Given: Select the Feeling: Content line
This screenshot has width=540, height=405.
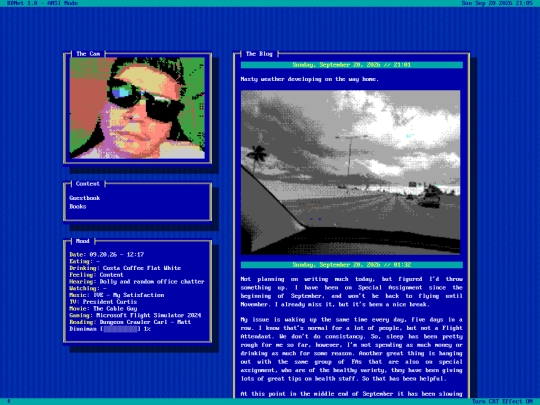Looking at the screenshot, I should point(96,275).
